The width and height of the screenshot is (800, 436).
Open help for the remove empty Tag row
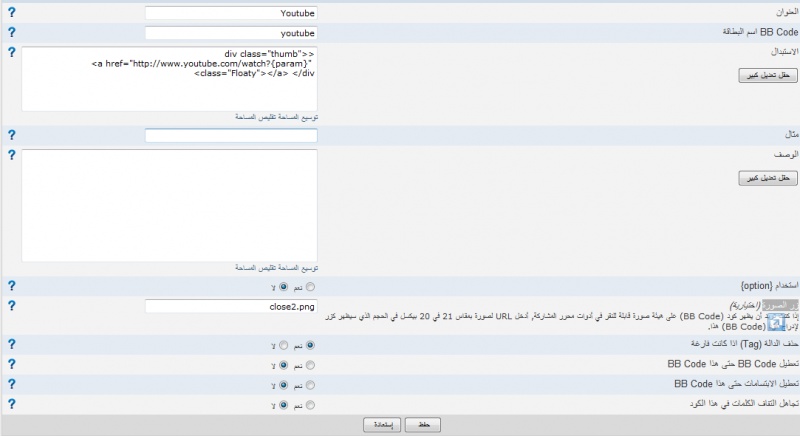[12, 345]
